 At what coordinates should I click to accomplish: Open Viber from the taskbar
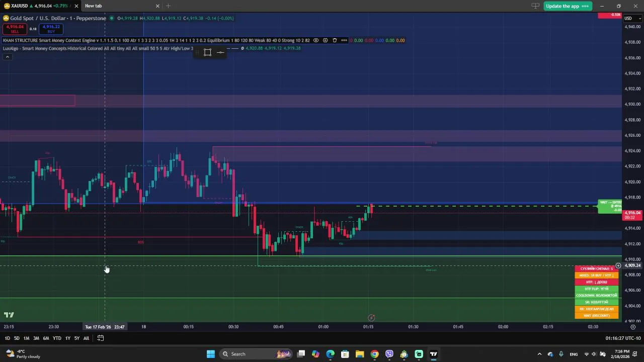tap(389, 354)
